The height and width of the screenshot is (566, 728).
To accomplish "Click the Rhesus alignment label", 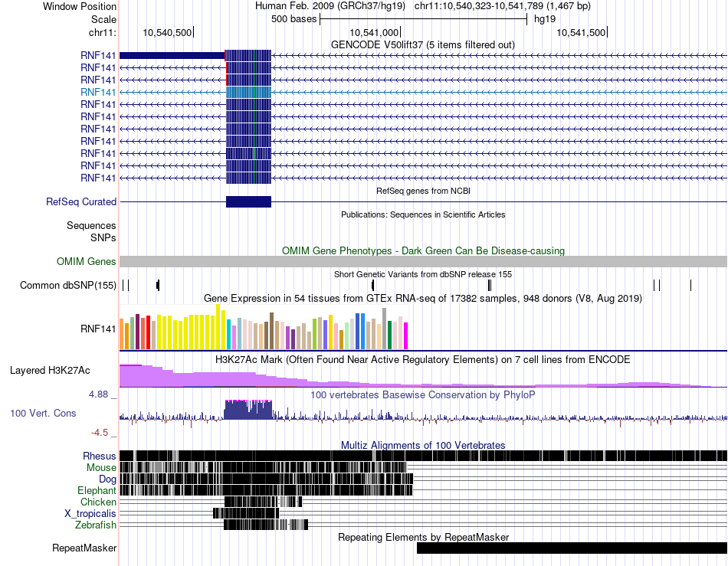I will click(100, 456).
